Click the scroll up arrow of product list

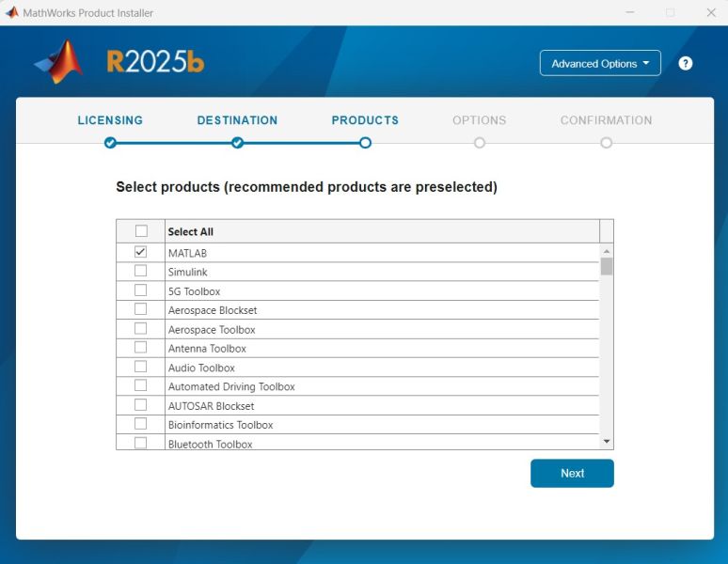click(607, 252)
